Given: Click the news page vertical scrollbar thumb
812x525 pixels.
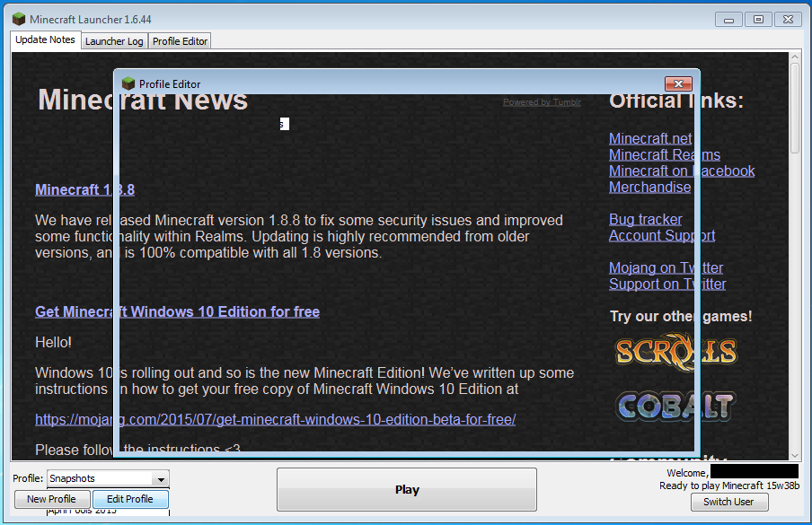Looking at the screenshot, I should click(795, 108).
